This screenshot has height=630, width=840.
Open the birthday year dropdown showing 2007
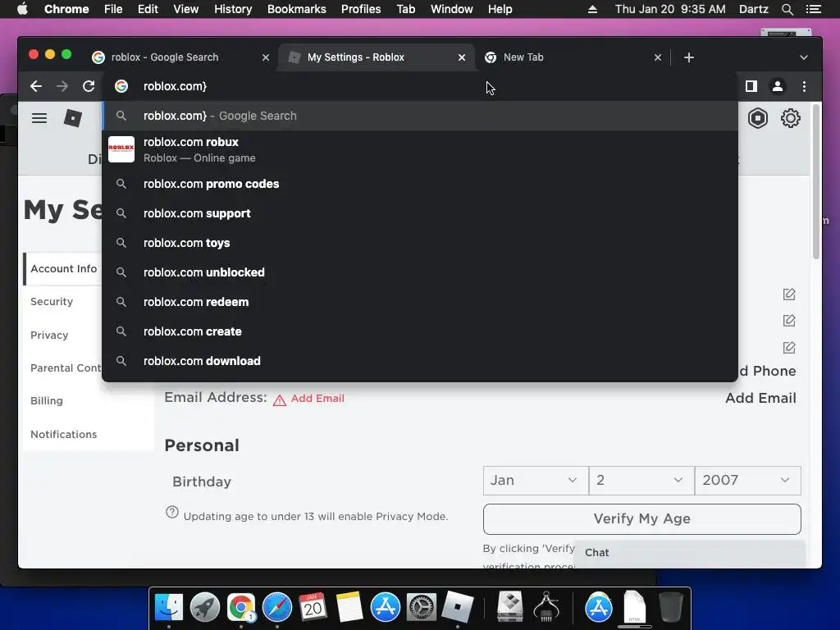[x=747, y=481]
